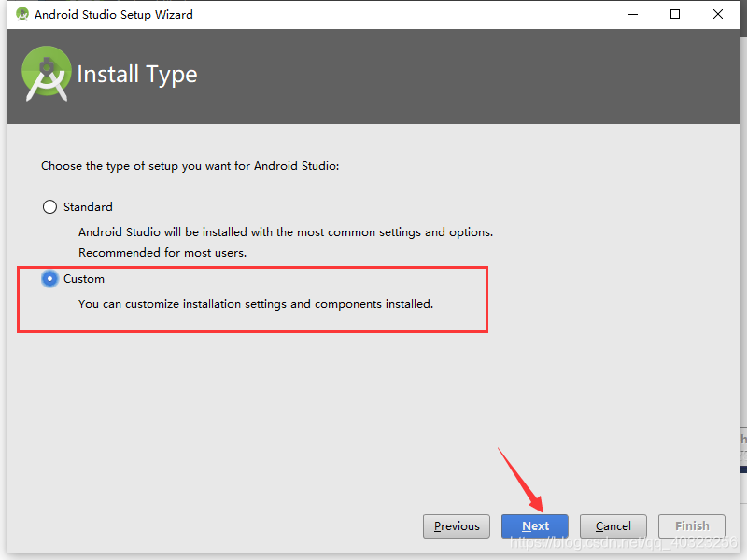The width and height of the screenshot is (747, 560).
Task: Click the 'Android Studio Setup Wizard' window title
Action: point(114,15)
